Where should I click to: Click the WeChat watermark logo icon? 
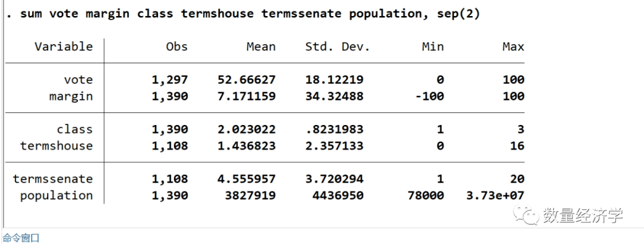(x=527, y=214)
